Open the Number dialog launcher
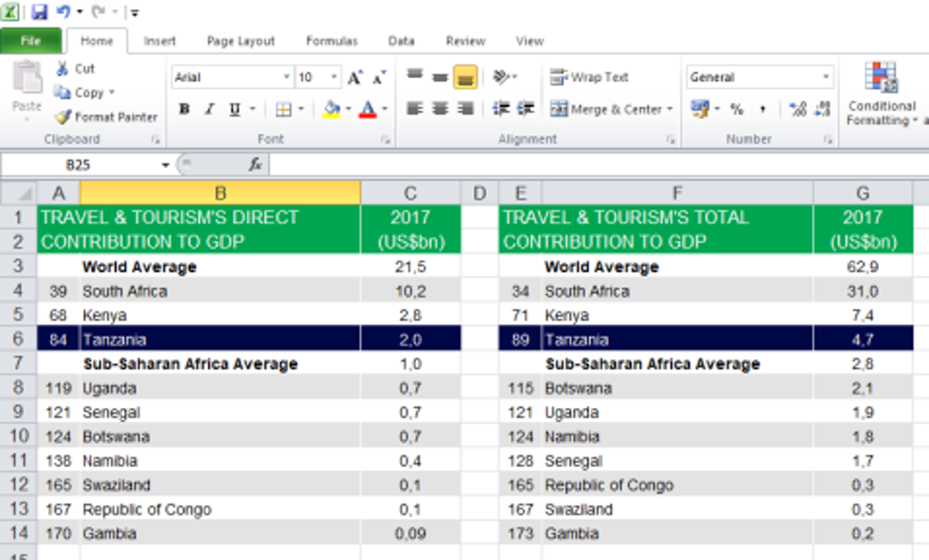This screenshot has width=929, height=560. pos(828,140)
